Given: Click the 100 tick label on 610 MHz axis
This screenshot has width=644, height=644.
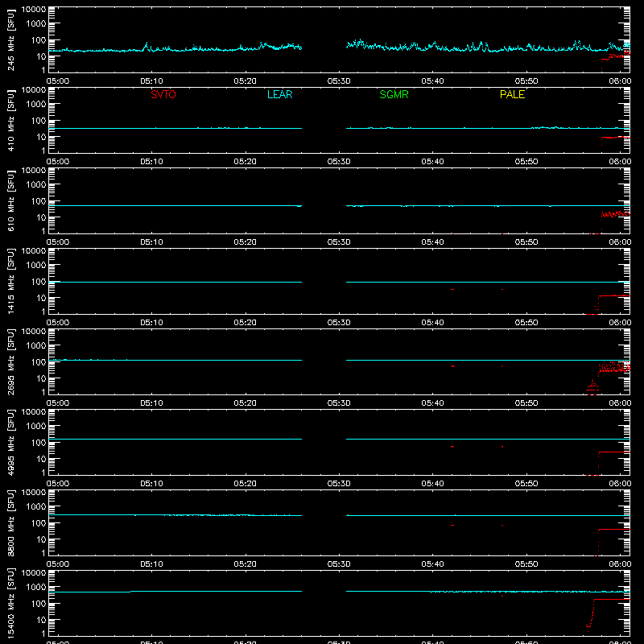Looking at the screenshot, I should [x=39, y=201].
